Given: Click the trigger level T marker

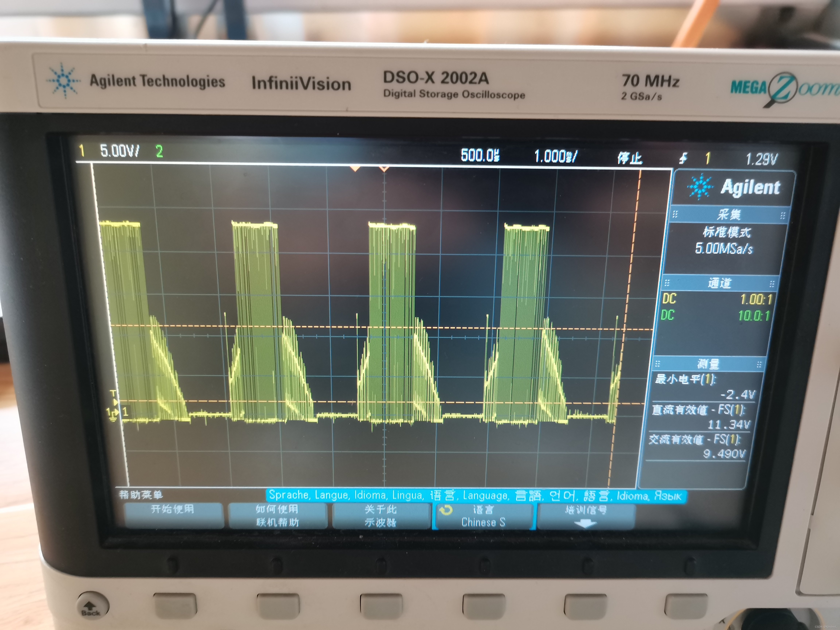Looking at the screenshot, I should click(114, 395).
